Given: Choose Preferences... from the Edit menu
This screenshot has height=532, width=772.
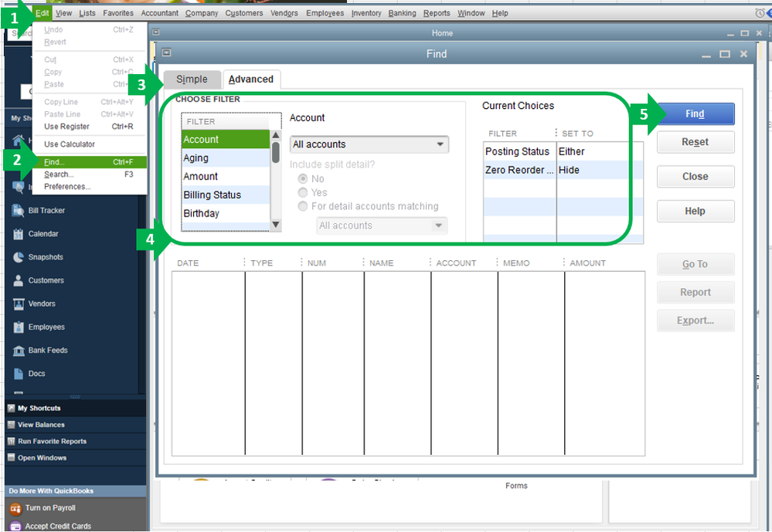Looking at the screenshot, I should [90, 187].
